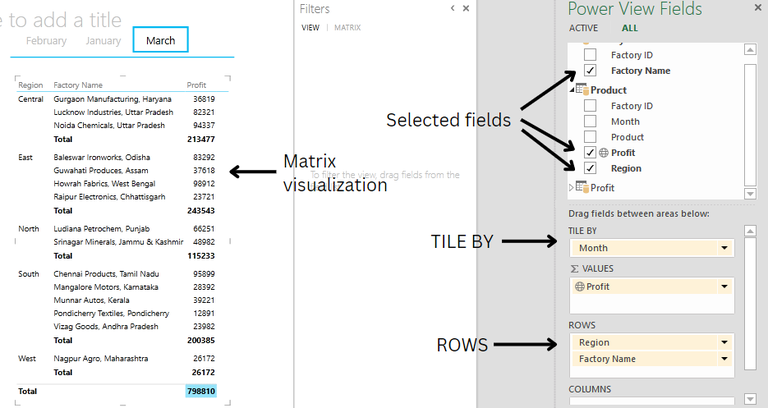The image size is (768, 408).
Task: Select the West region cell
Action: (x=27, y=359)
